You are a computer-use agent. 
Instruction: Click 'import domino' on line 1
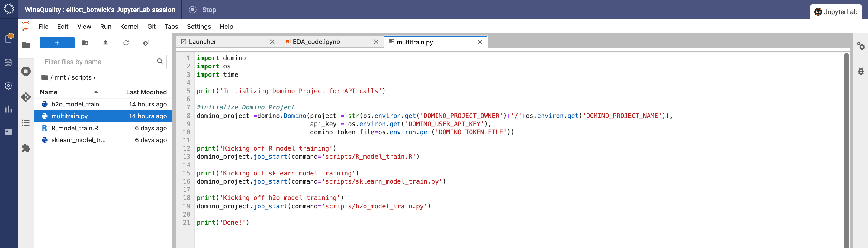[221, 58]
